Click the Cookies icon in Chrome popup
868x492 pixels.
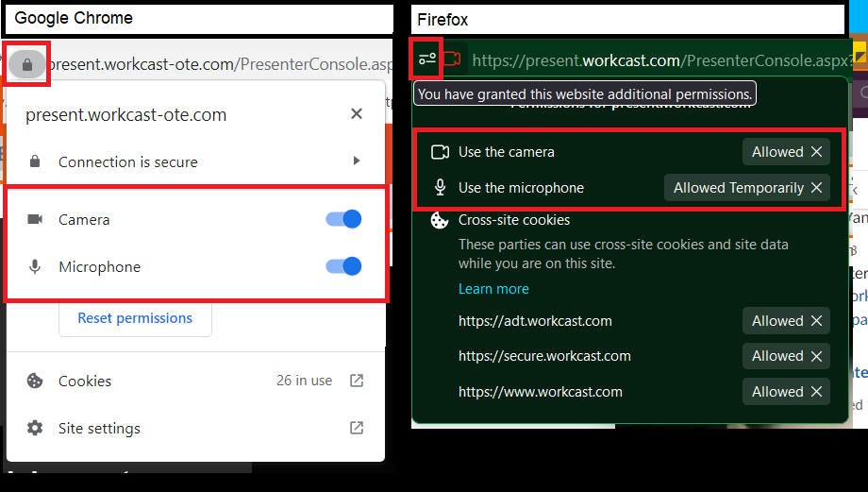tap(35, 381)
